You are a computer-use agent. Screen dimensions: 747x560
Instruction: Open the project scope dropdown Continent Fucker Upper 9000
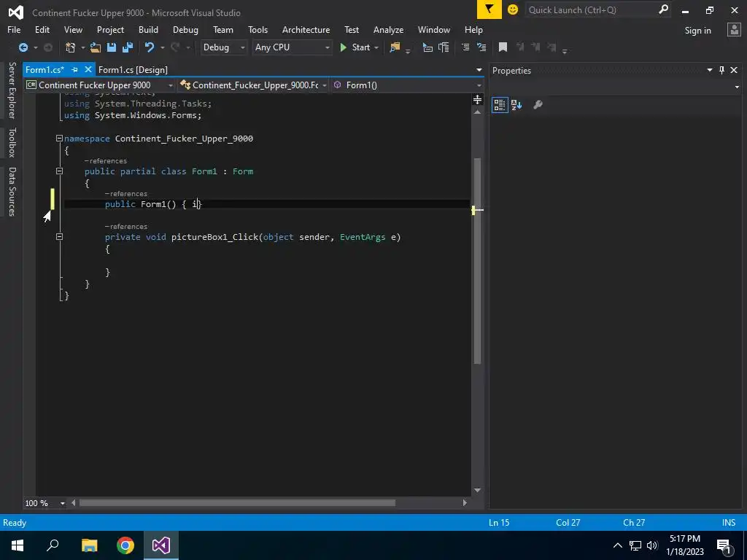100,85
